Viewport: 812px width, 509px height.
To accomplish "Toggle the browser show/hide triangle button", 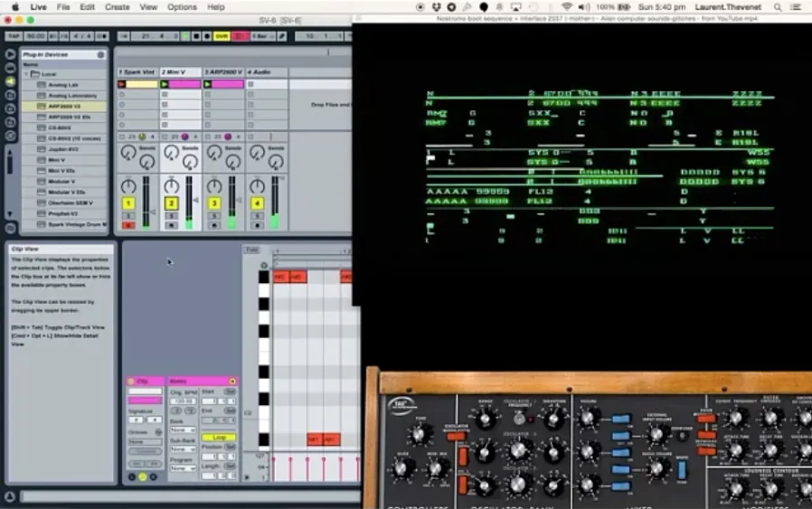I will (x=10, y=54).
